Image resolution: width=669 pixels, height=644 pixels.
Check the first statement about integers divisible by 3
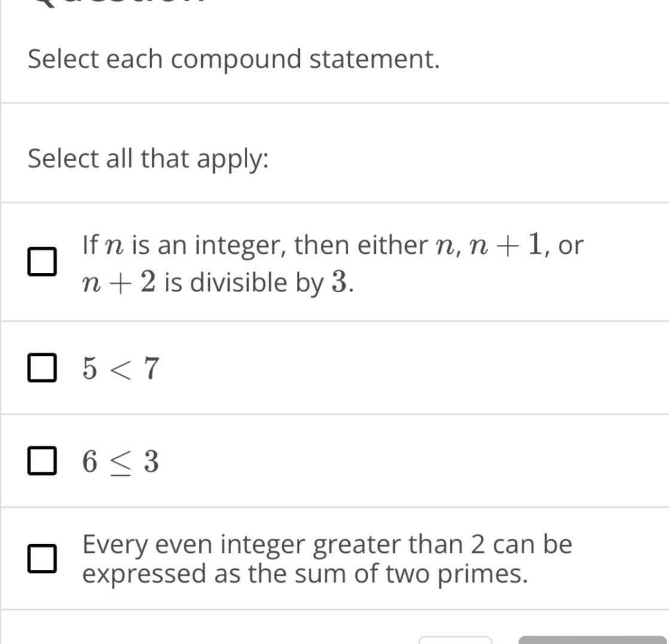click(x=41, y=262)
